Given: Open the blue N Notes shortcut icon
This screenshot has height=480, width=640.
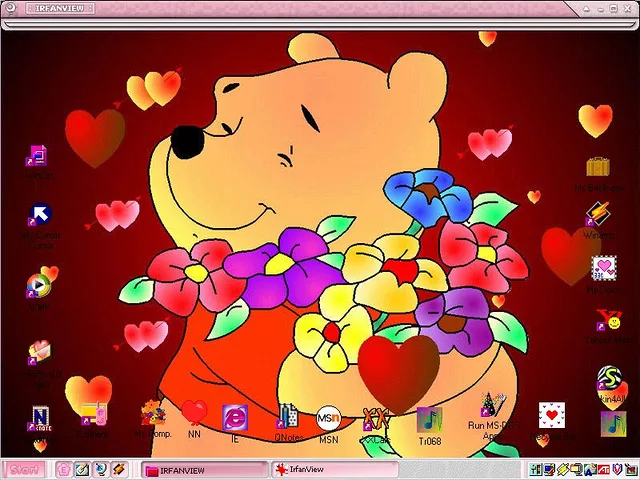Looking at the screenshot, I should pyautogui.click(x=39, y=419).
